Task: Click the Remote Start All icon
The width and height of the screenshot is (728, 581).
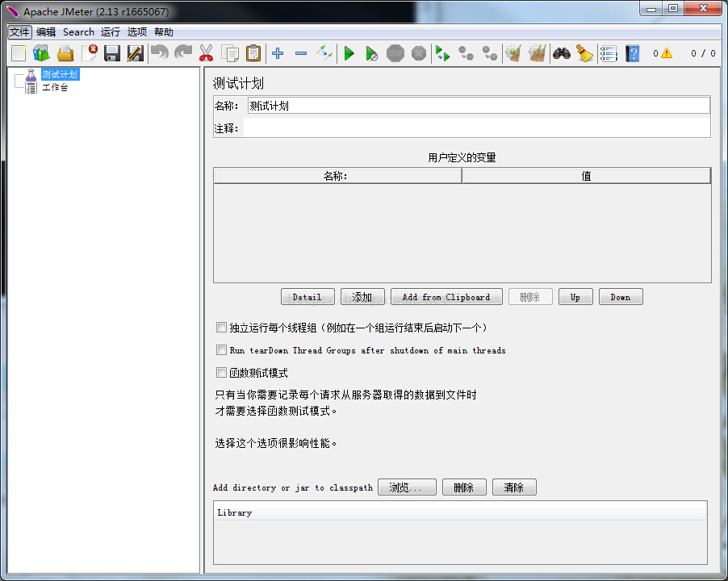Action: (442, 53)
